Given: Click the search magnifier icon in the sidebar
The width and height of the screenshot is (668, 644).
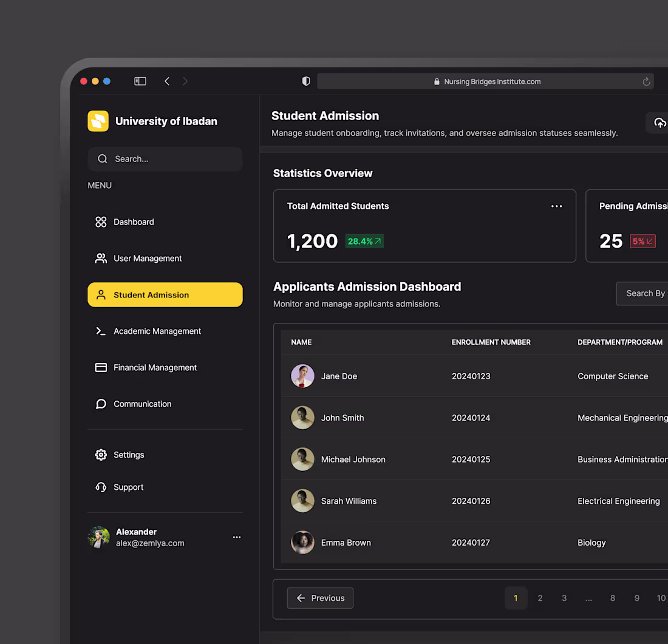Looking at the screenshot, I should coord(103,158).
